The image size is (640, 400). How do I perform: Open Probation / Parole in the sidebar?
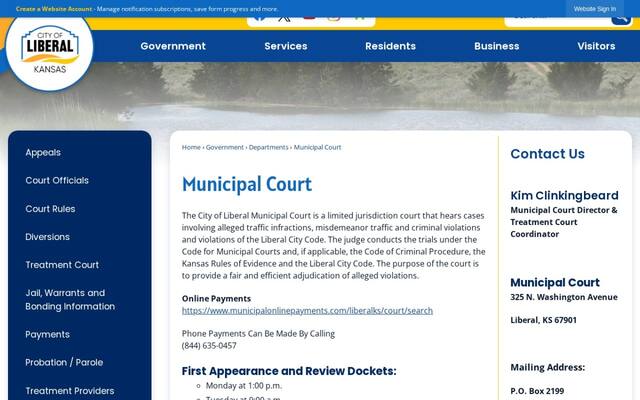click(64, 362)
